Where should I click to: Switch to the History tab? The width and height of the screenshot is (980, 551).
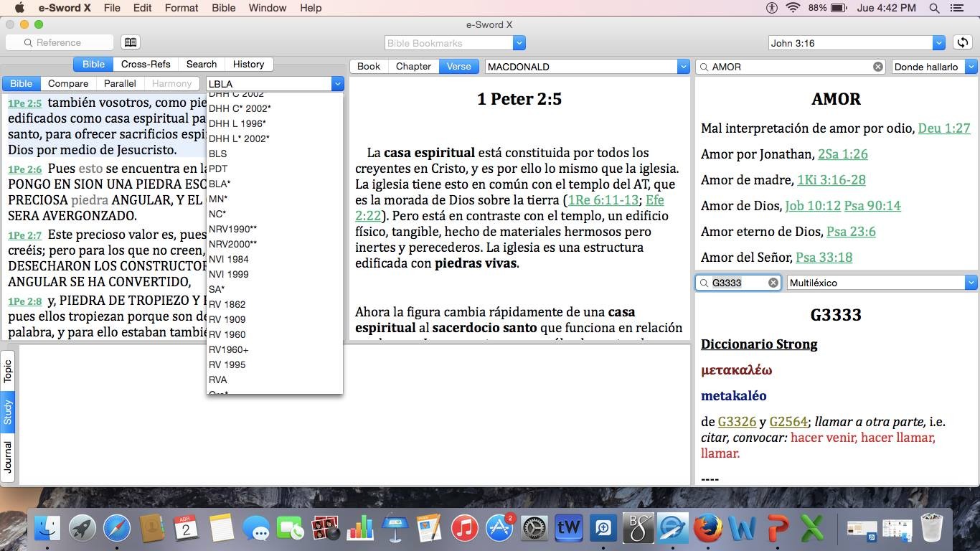[x=248, y=64]
